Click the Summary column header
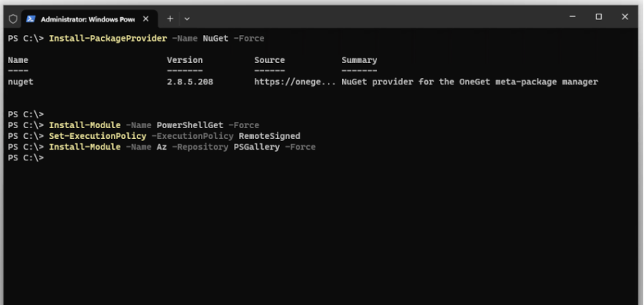 tap(359, 60)
